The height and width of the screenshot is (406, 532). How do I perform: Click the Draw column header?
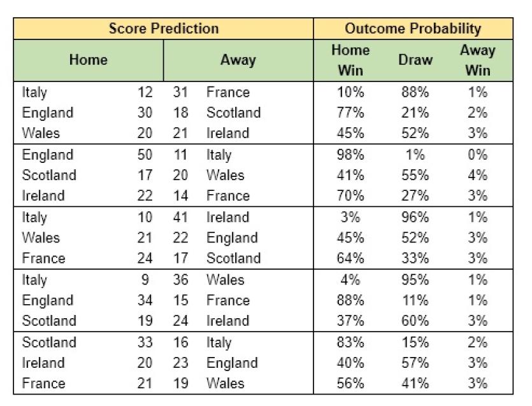[x=415, y=60]
